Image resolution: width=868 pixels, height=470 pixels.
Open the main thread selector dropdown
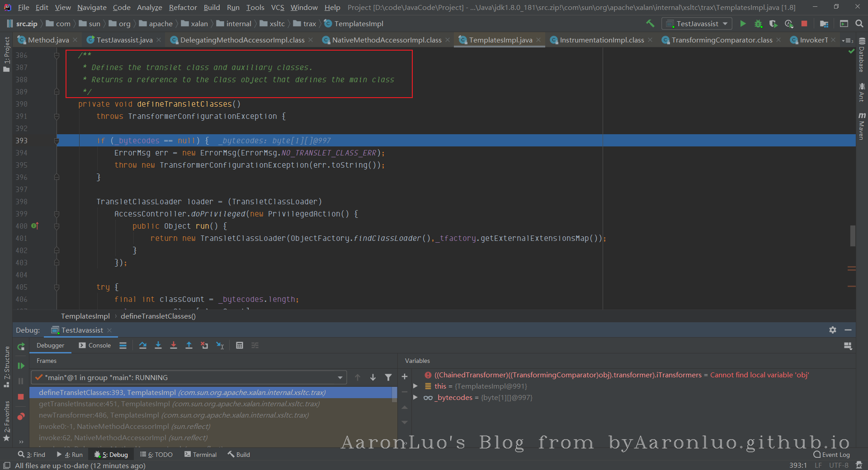click(x=340, y=378)
